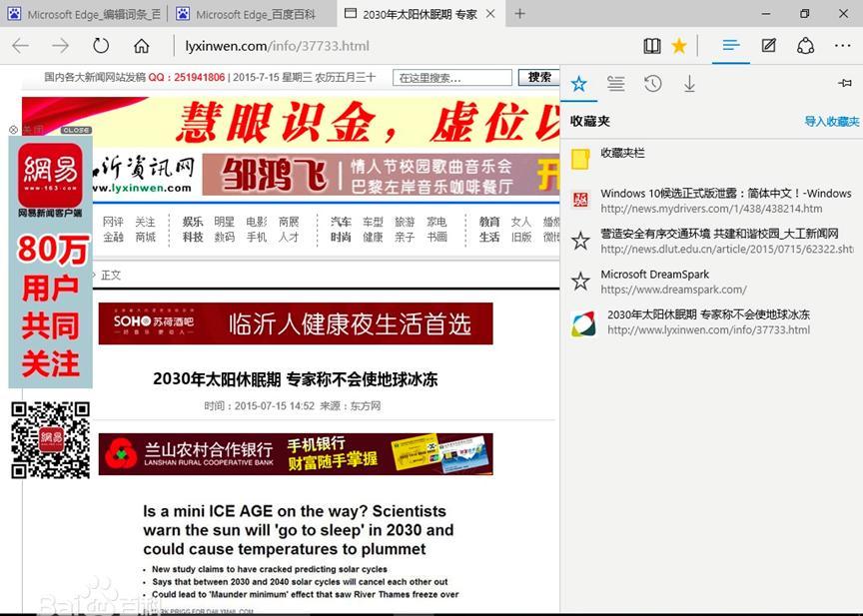Go back to previous page

click(x=20, y=46)
